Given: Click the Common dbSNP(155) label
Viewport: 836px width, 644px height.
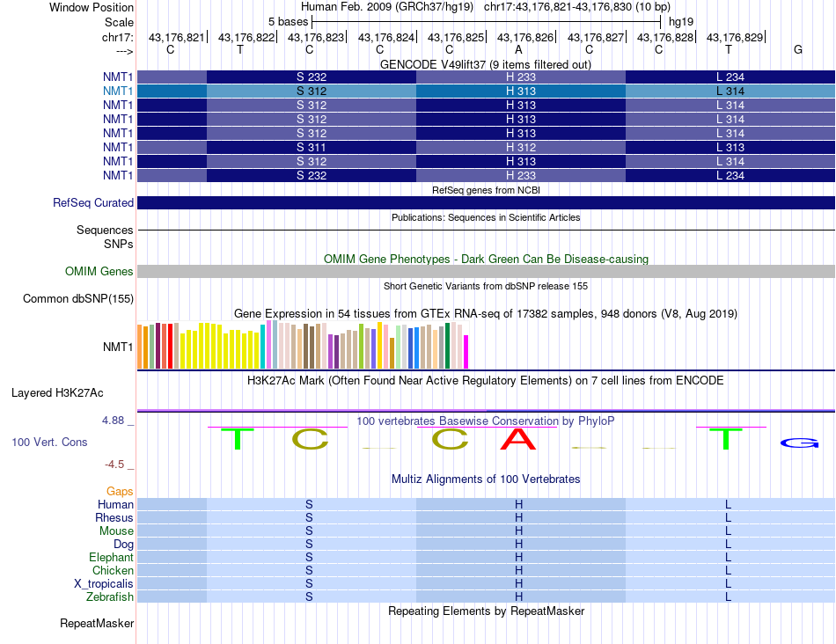Looking at the screenshot, I should click(x=78, y=298).
